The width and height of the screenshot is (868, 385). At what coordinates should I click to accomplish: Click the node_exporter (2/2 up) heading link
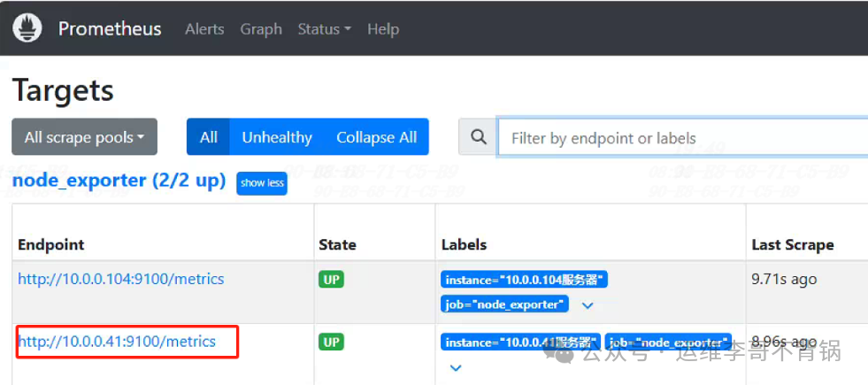pyautogui.click(x=119, y=180)
